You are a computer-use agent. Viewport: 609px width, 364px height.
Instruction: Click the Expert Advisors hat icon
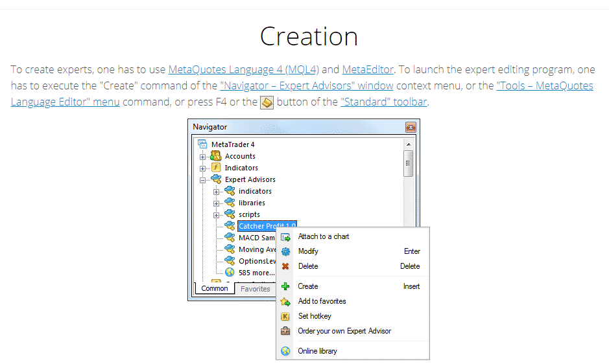[x=216, y=179]
